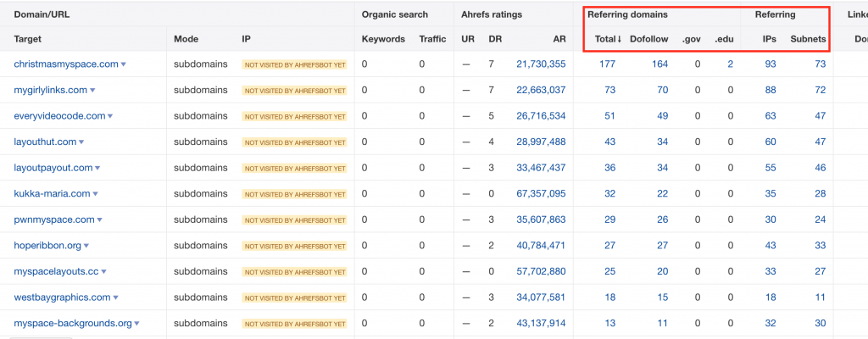Expand dropdown arrow next to layoutpayout.com
Screen dimensions: 868x339
pos(97,168)
